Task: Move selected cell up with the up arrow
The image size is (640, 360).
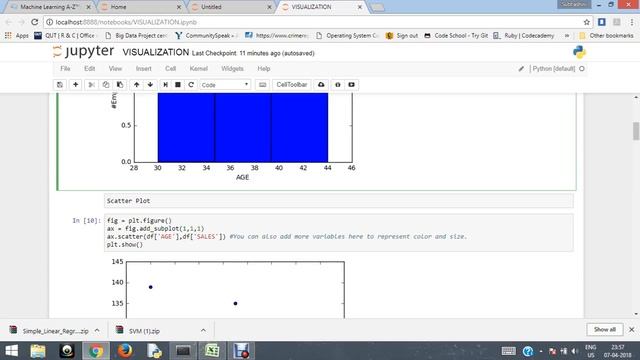Action: pyautogui.click(x=136, y=84)
